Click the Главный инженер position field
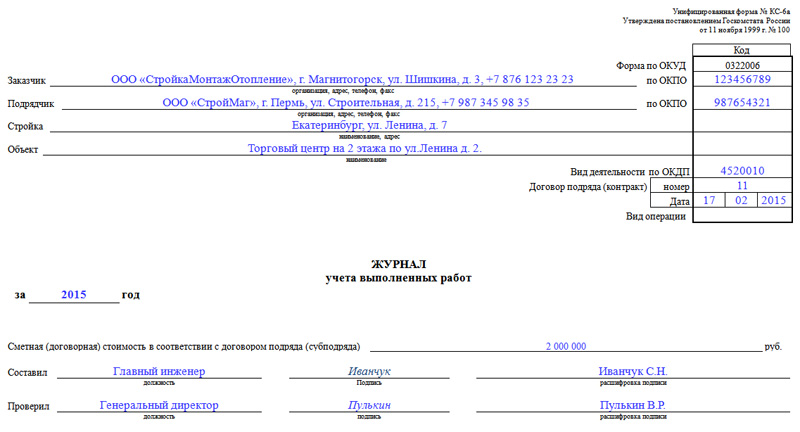The width and height of the screenshot is (800, 432). click(x=159, y=372)
